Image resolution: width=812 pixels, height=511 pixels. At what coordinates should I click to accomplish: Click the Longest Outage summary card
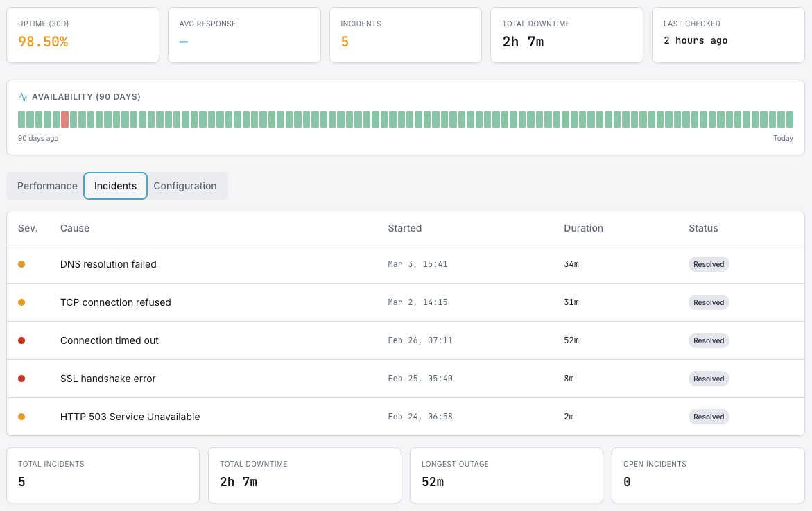pyautogui.click(x=506, y=475)
